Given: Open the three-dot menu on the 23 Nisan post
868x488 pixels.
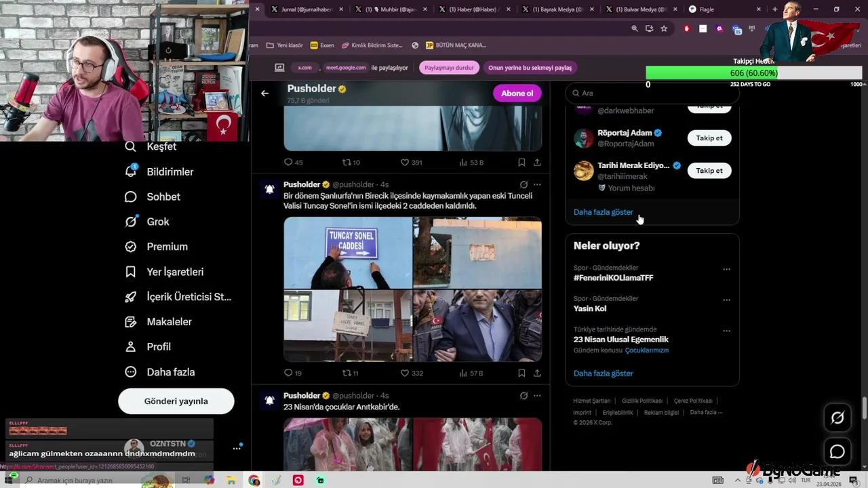Looking at the screenshot, I should [537, 396].
